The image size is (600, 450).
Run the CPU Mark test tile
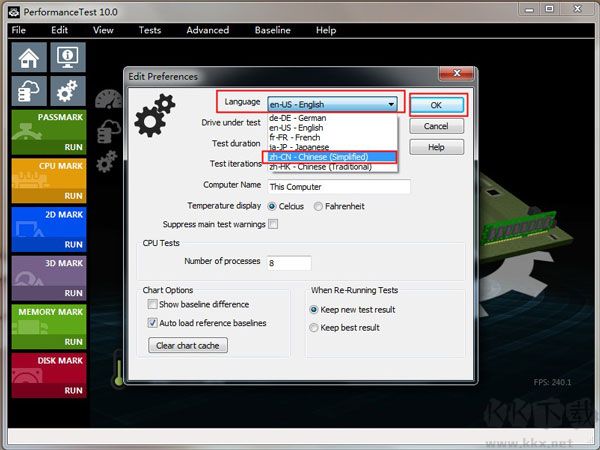pos(47,180)
